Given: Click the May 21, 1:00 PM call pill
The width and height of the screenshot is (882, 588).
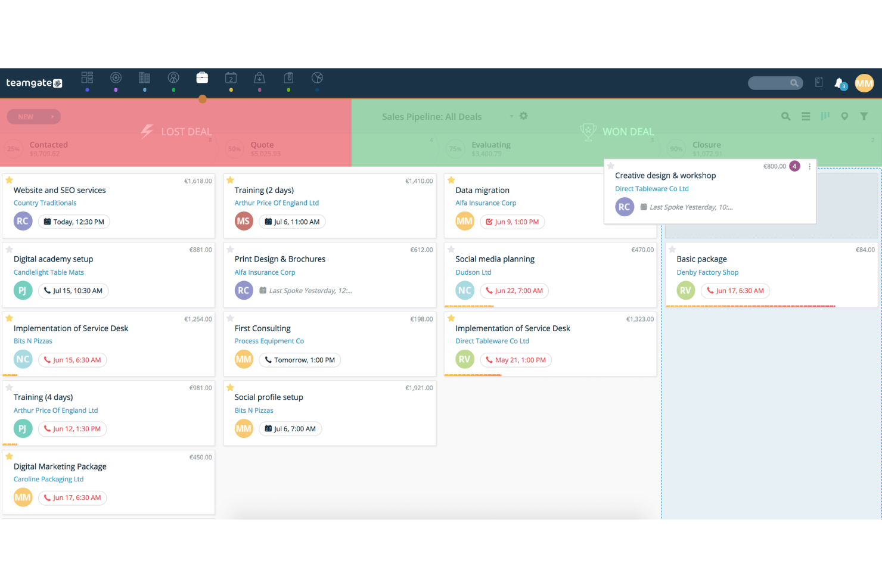Looking at the screenshot, I should [x=515, y=360].
